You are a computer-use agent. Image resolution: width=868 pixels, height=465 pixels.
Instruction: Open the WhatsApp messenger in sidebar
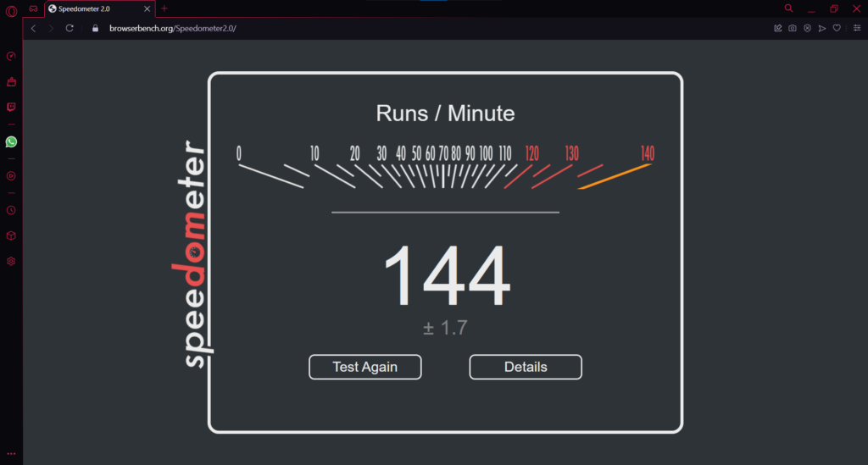click(11, 142)
